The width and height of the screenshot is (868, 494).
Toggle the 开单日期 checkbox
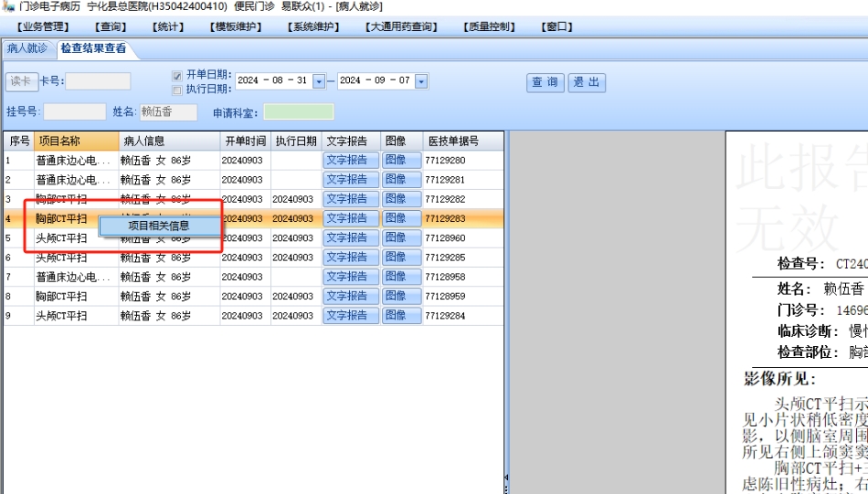tap(177, 76)
